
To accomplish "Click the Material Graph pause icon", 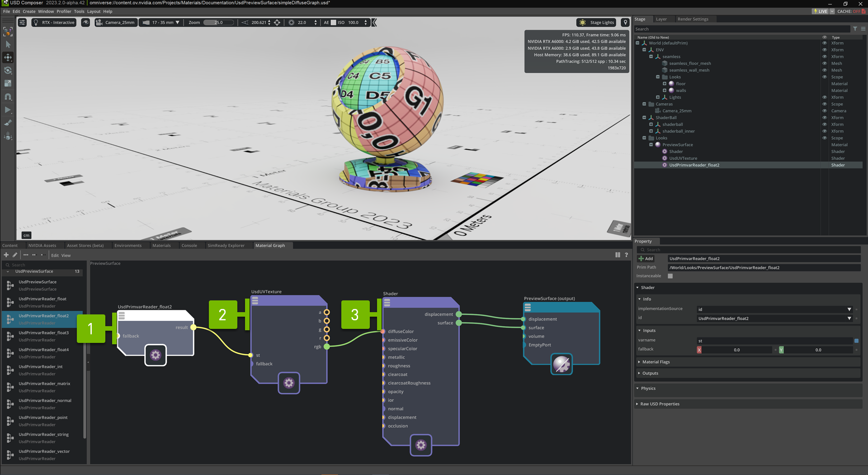I will point(618,255).
